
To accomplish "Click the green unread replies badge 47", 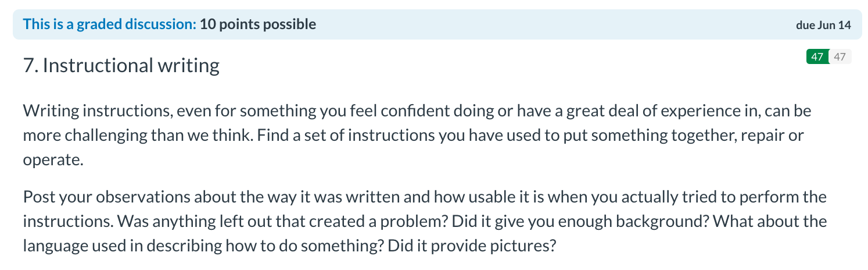I will 817,56.
